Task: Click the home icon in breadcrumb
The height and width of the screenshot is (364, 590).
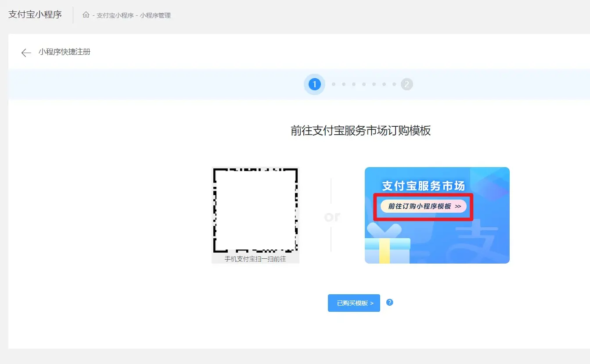Action: click(86, 15)
